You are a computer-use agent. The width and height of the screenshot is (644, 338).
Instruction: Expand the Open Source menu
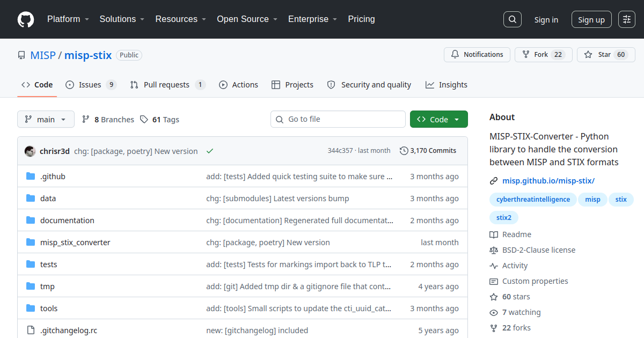pyautogui.click(x=247, y=19)
